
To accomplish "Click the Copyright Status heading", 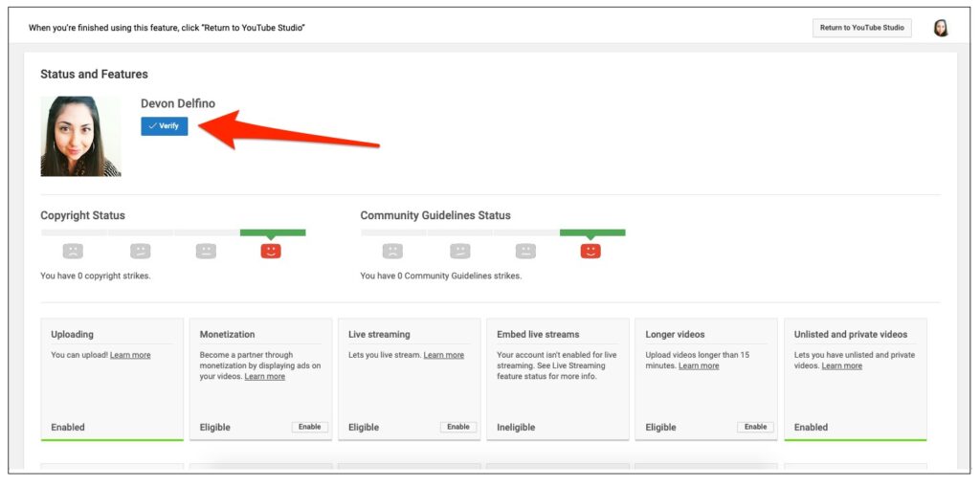I will click(83, 215).
